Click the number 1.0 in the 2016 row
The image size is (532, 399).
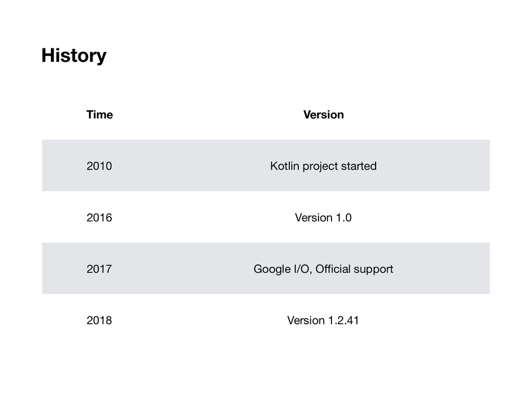tap(343, 218)
